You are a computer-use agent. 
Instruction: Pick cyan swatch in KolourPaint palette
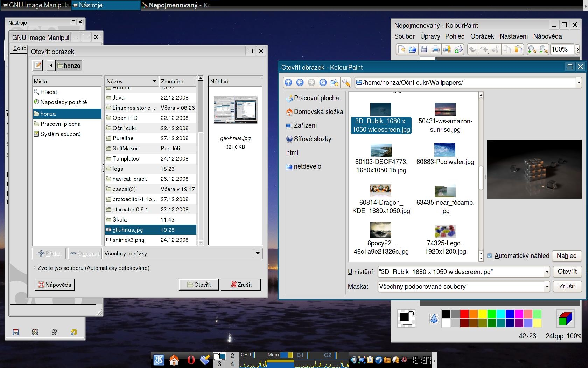click(501, 314)
